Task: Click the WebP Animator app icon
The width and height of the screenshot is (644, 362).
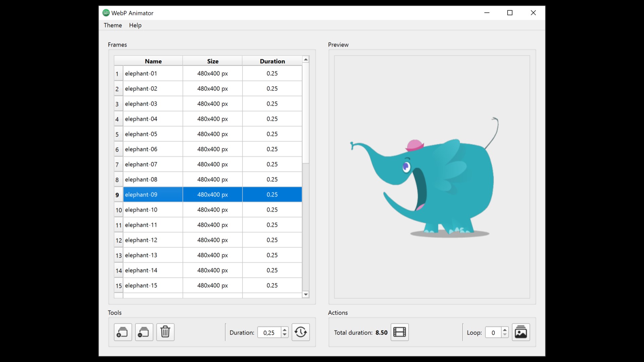Action: (106, 13)
